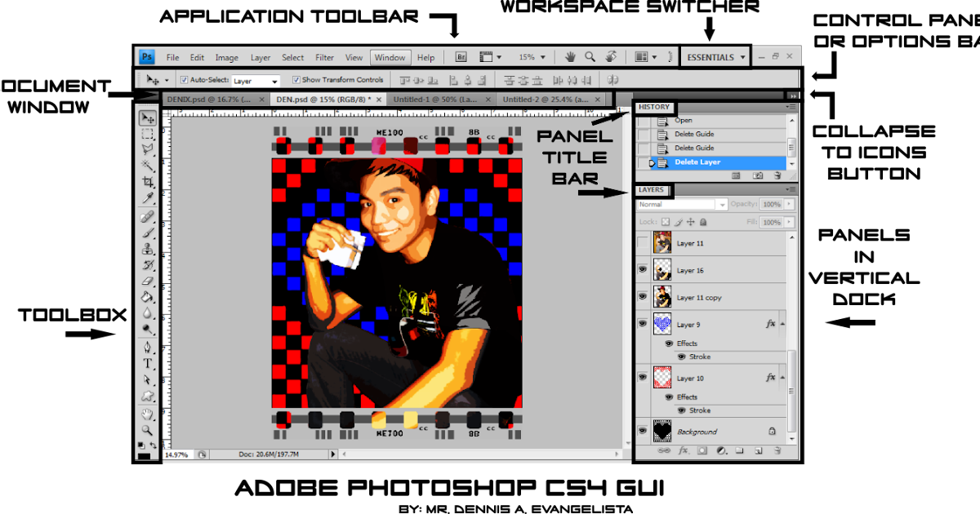This screenshot has height=514, width=980.
Task: Select the Move tool in the toolbox
Action: tap(148, 119)
